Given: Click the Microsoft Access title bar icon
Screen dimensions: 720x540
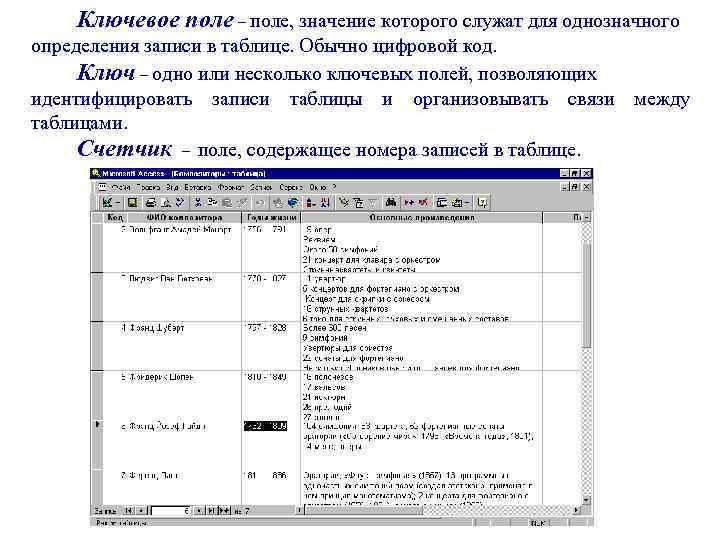Looking at the screenshot, I should pyautogui.click(x=96, y=174).
